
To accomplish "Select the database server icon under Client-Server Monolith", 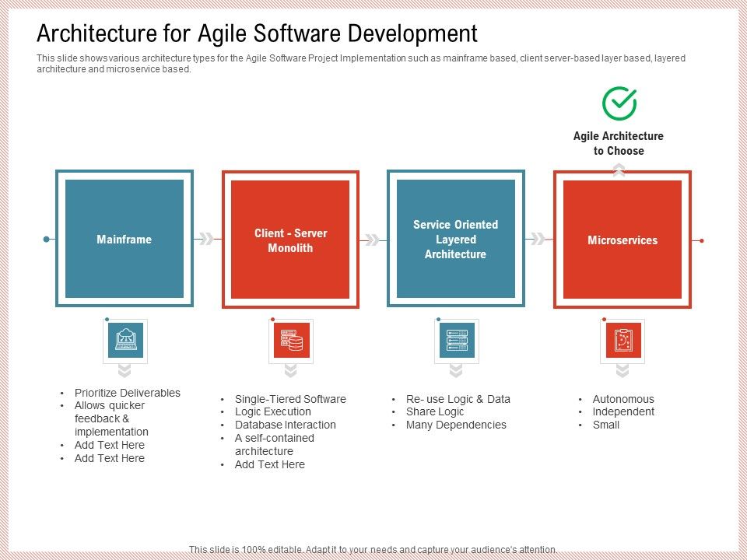I will point(291,340).
